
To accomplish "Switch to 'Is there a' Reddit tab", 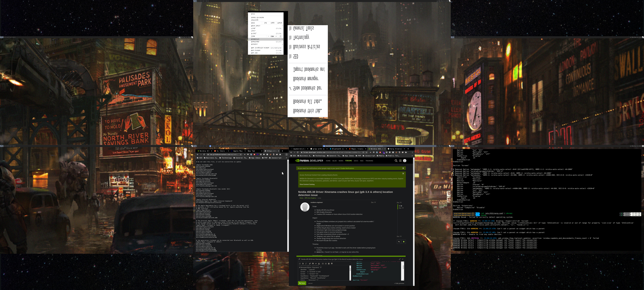I will 221,151.
